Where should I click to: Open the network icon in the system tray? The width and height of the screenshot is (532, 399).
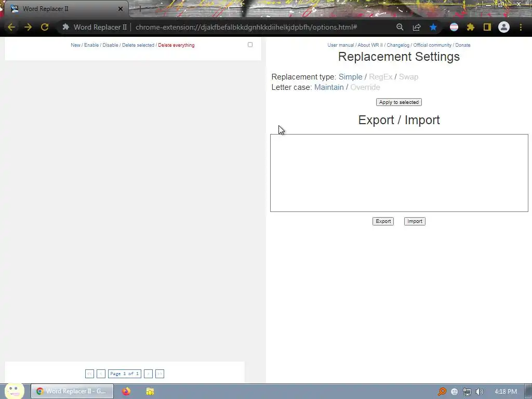pyautogui.click(x=467, y=392)
